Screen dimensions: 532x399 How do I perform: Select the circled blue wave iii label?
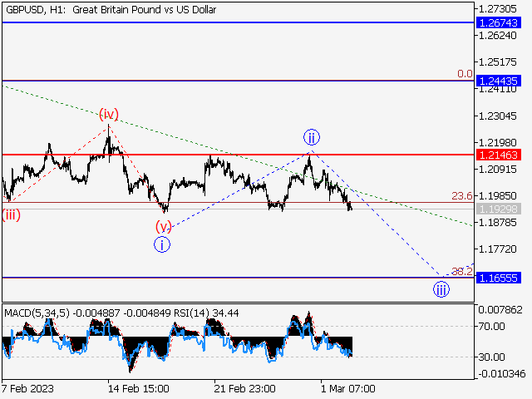tap(441, 289)
